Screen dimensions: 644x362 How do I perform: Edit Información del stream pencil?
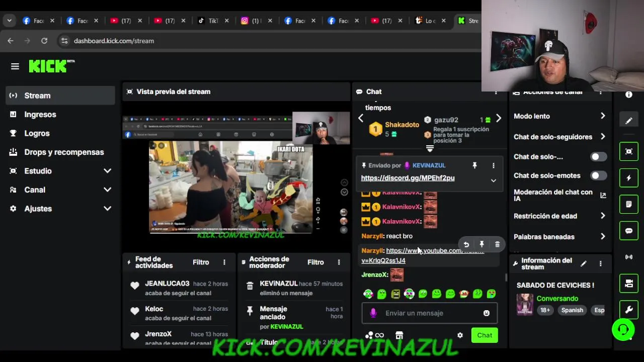point(583,263)
